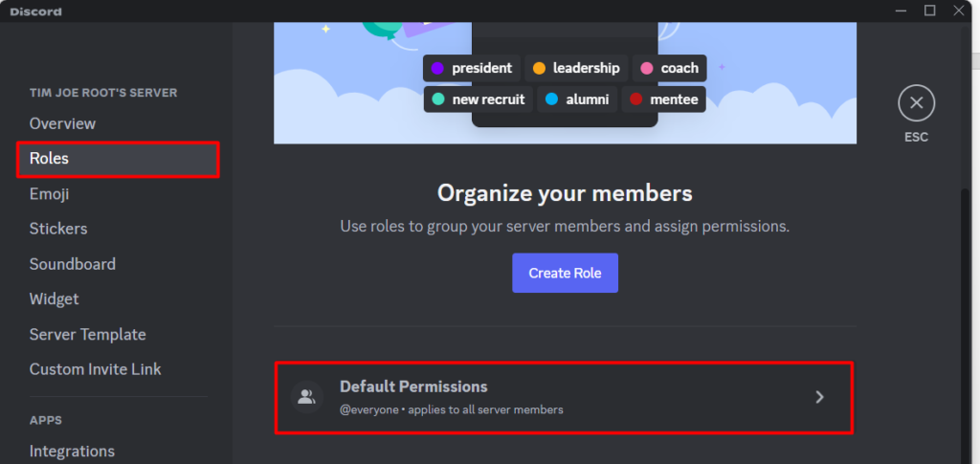This screenshot has height=464, width=980.
Task: Click the settings page vertical scrollbar
Action: tap(965, 324)
